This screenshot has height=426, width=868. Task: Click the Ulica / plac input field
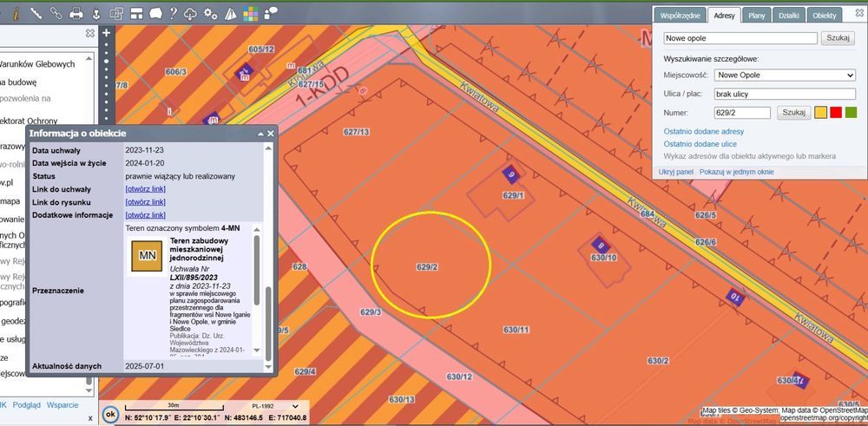pos(786,94)
